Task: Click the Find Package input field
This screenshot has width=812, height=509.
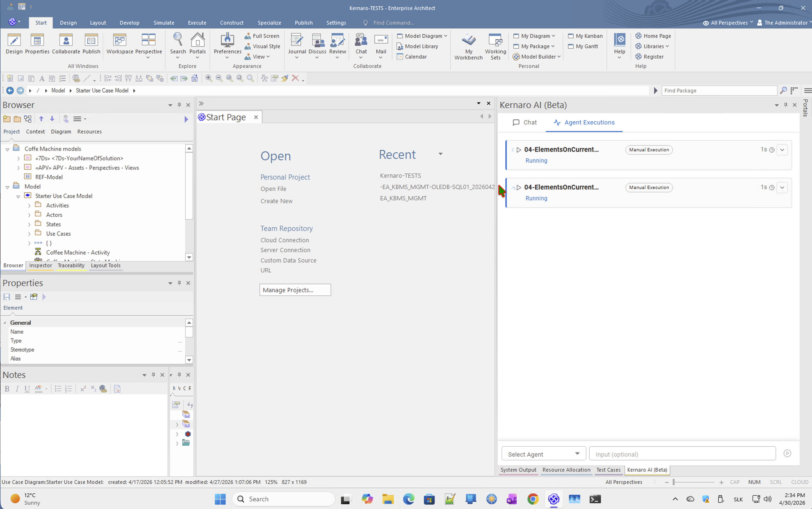Action: point(719,90)
